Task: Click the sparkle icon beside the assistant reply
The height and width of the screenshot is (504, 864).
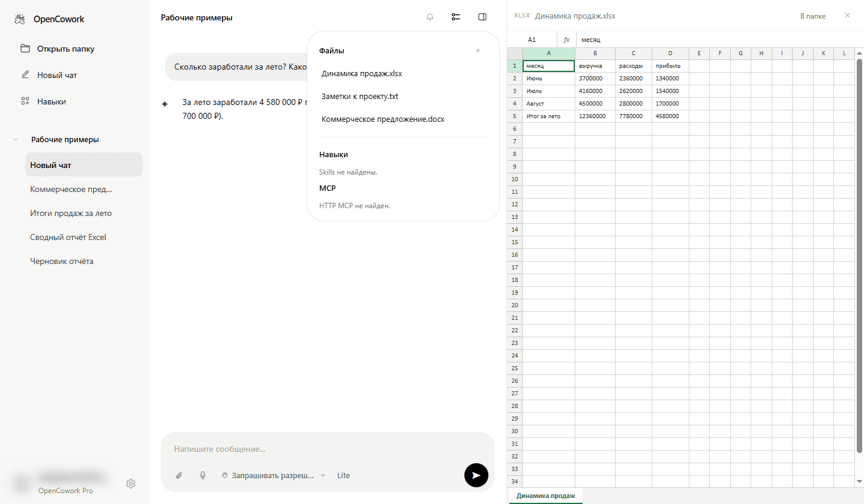Action: coord(165,104)
